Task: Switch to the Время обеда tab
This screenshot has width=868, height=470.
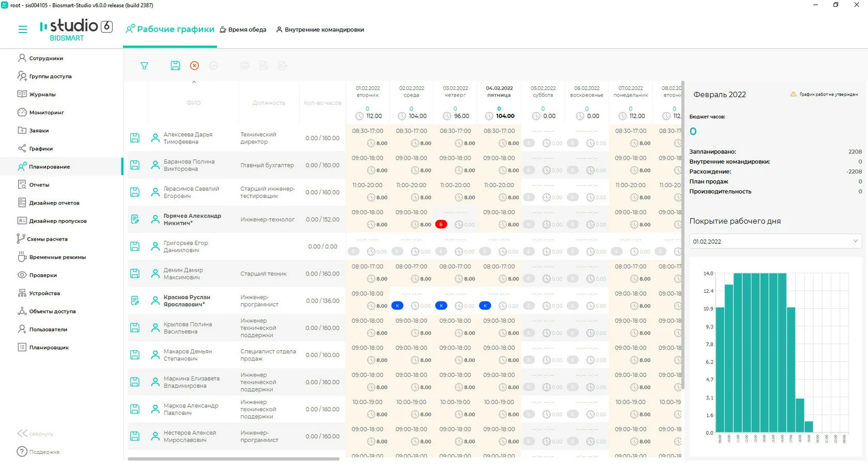Action: point(243,29)
